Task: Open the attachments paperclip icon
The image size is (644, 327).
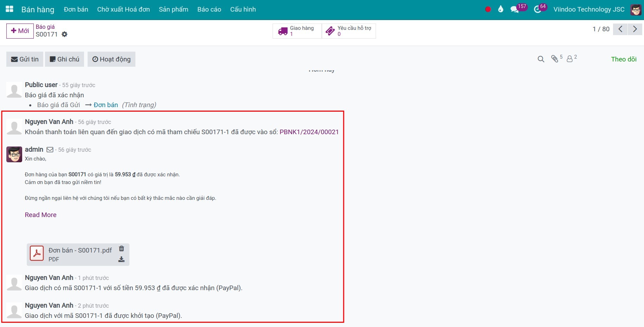Action: [555, 59]
